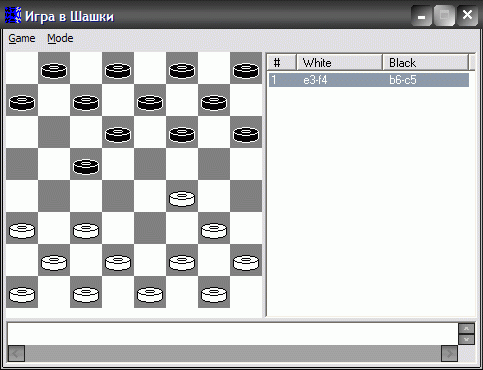The height and width of the screenshot is (370, 483).
Task: Open the Mode menu
Action: tap(60, 38)
